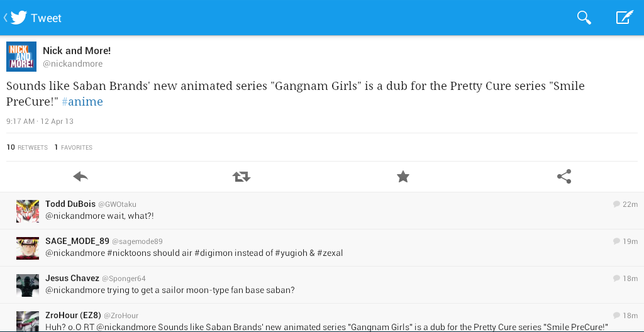Viewport: 644px width, 332px height.
Task: View SAGE_MODE_89 avatar image
Action: coord(28,248)
